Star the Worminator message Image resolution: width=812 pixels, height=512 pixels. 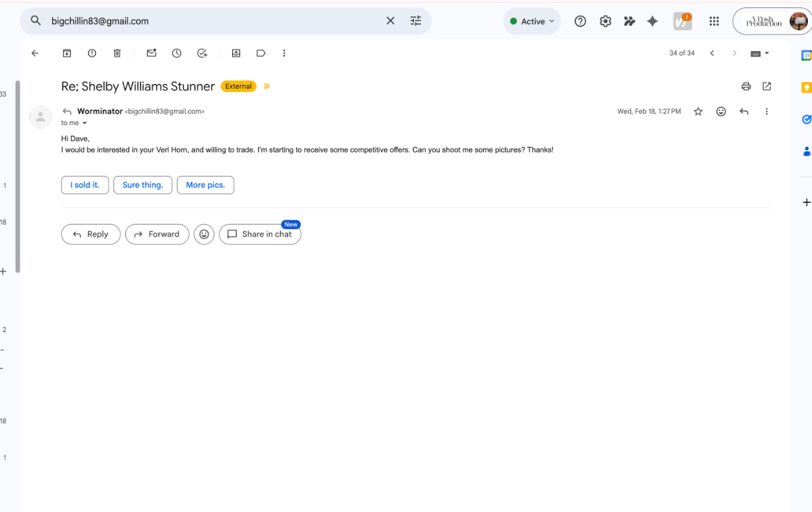coord(698,112)
